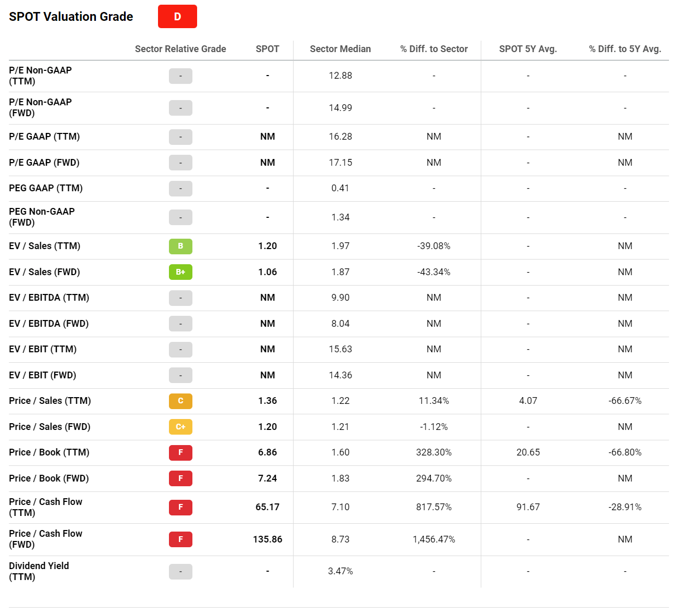Click the gray grade badge for EV / EBIT (TTM)
The width and height of the screenshot is (681, 616).
pyautogui.click(x=180, y=350)
